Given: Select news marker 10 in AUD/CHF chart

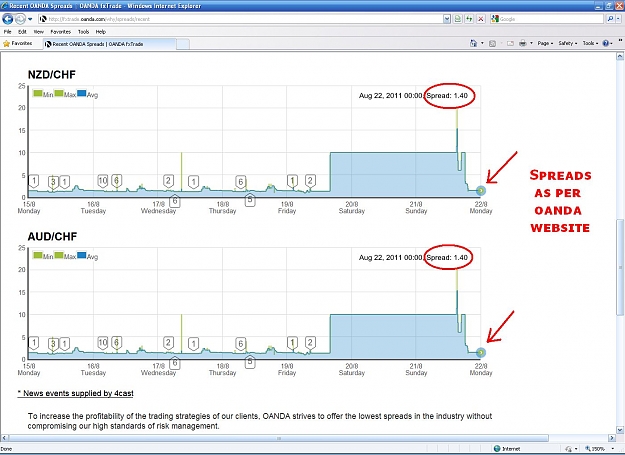Looking at the screenshot, I should pos(103,342).
